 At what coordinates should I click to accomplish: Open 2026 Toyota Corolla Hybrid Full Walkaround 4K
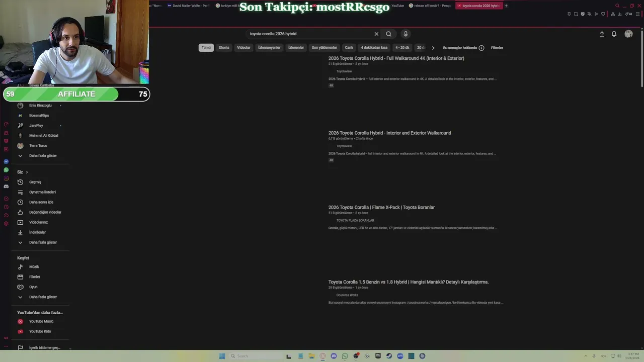[x=396, y=58]
